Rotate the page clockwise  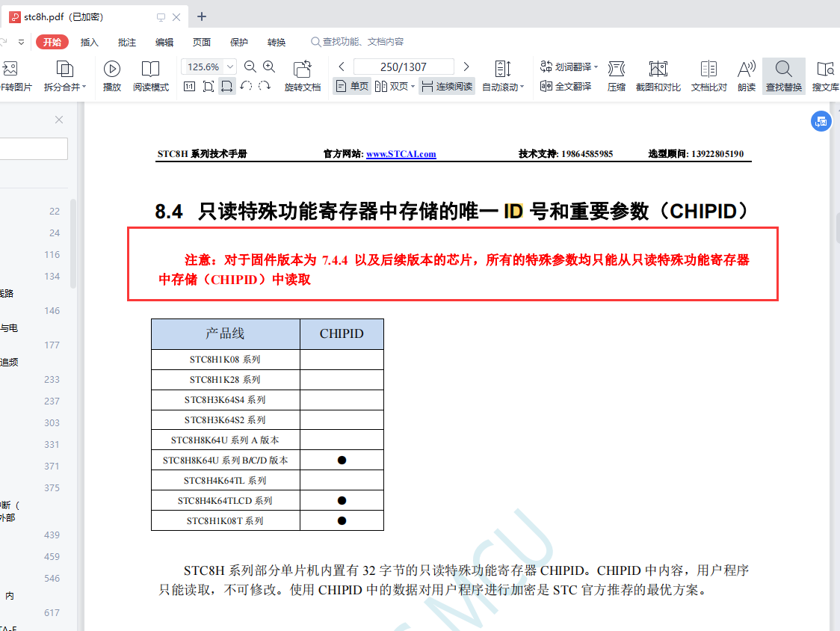coord(265,86)
